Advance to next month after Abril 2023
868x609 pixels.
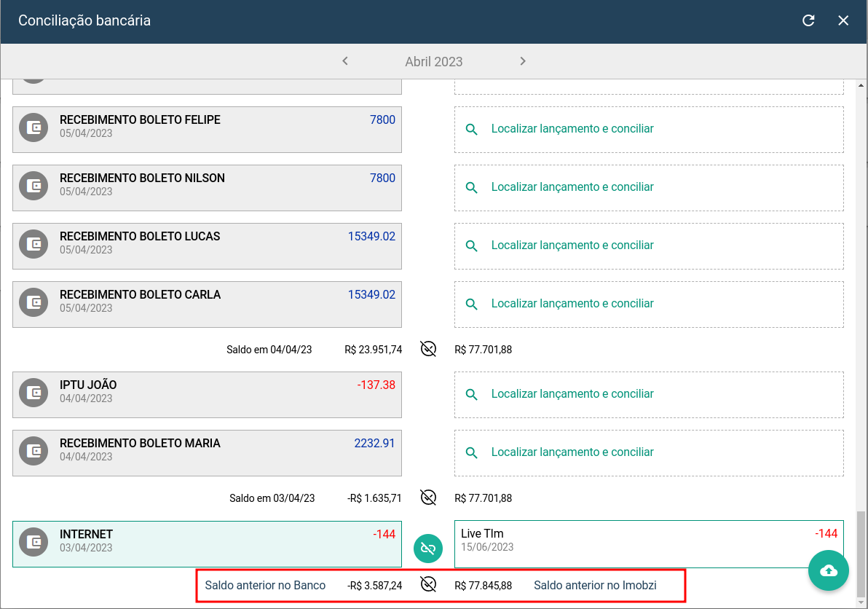[x=523, y=61]
